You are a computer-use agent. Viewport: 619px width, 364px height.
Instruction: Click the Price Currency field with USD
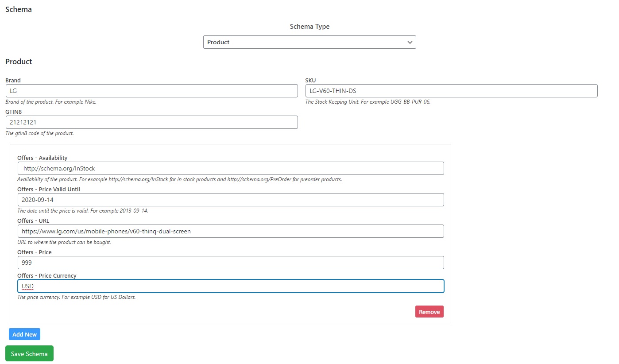pyautogui.click(x=230, y=286)
